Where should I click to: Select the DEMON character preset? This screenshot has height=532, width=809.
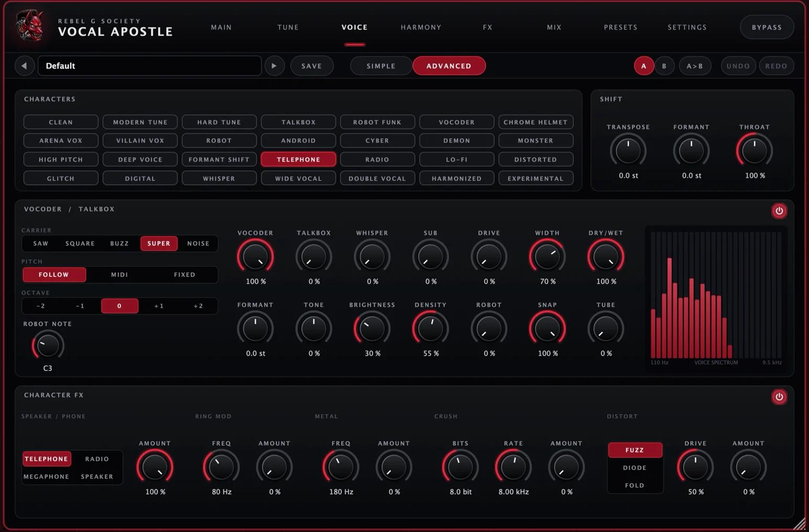456,140
